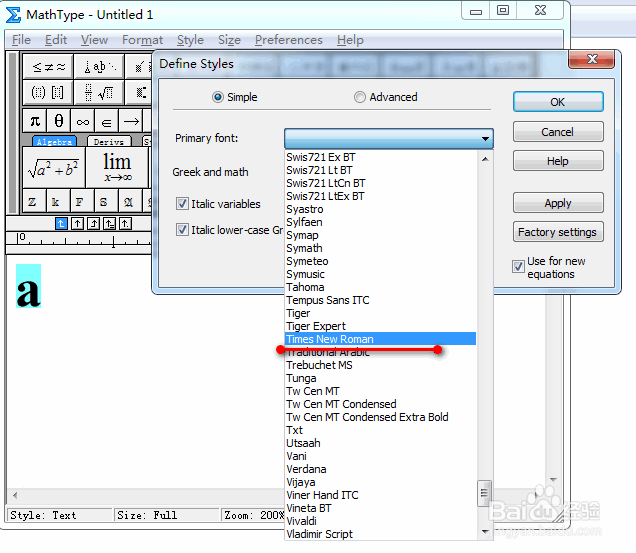Click the MathType sigma application icon
The image size is (636, 553).
coord(13,15)
